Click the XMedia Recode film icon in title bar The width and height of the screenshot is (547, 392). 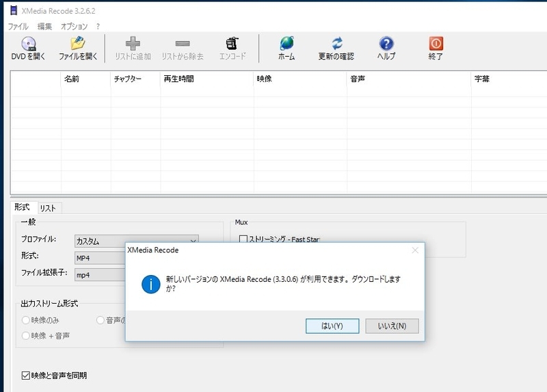click(14, 10)
